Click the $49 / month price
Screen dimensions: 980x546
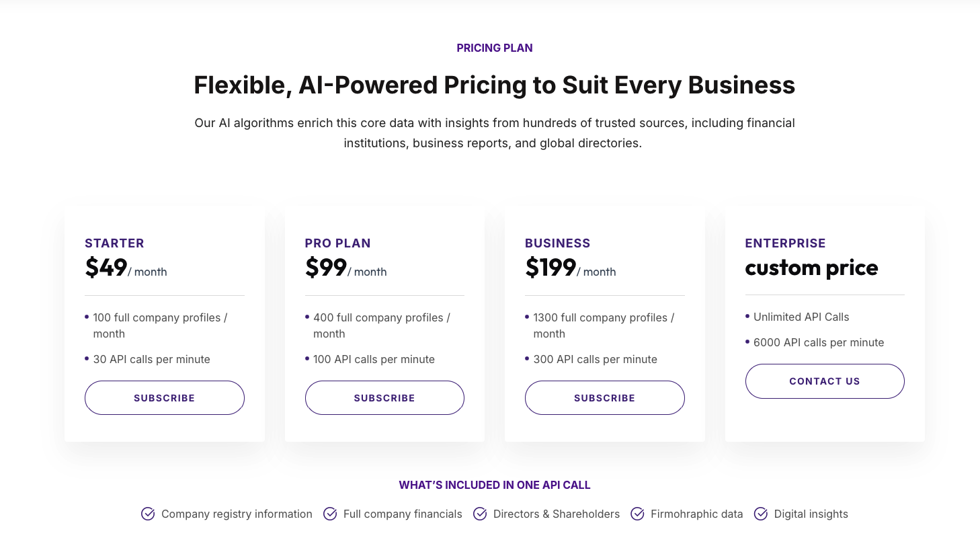click(x=126, y=268)
